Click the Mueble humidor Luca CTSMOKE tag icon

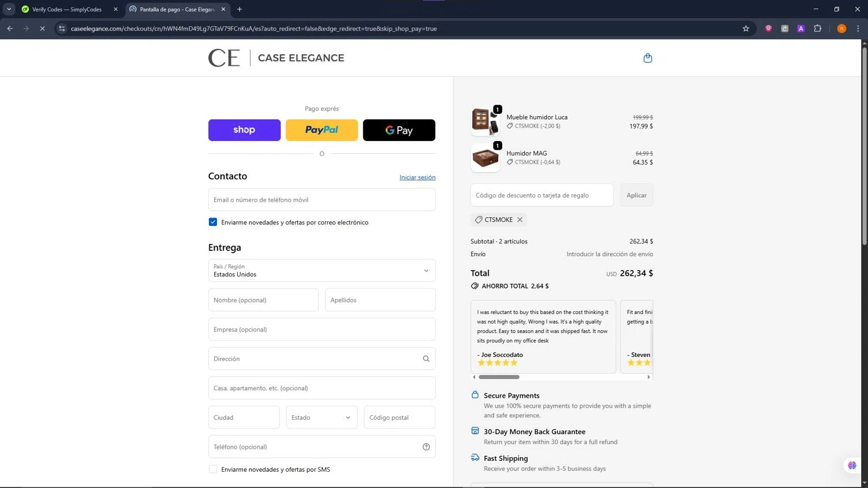click(510, 126)
